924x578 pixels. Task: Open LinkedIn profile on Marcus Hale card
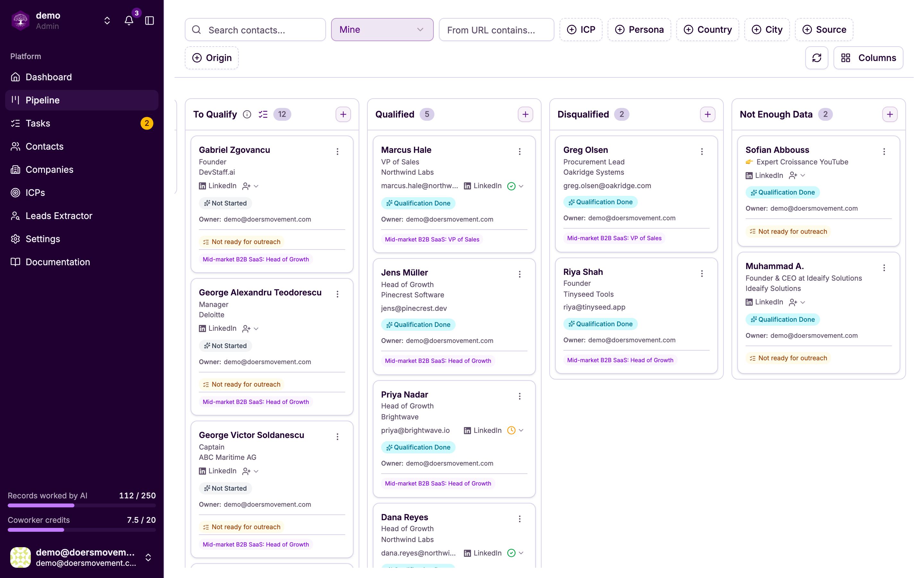(x=483, y=186)
